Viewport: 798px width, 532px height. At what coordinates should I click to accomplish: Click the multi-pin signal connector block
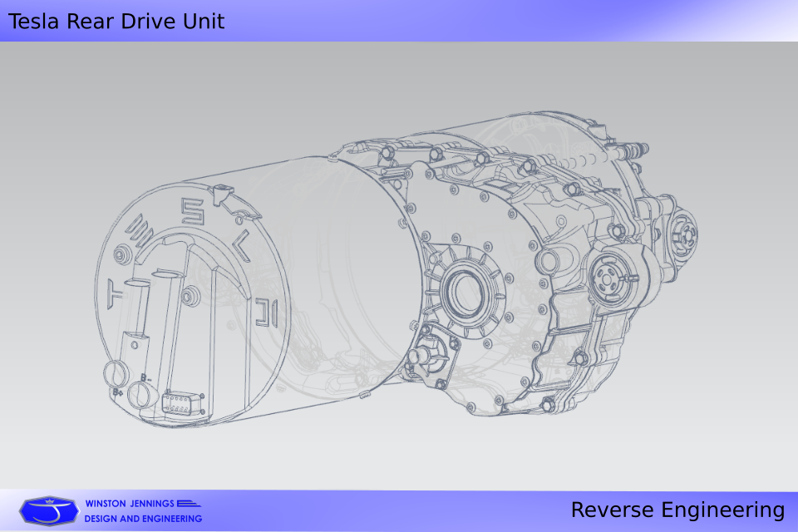point(181,403)
